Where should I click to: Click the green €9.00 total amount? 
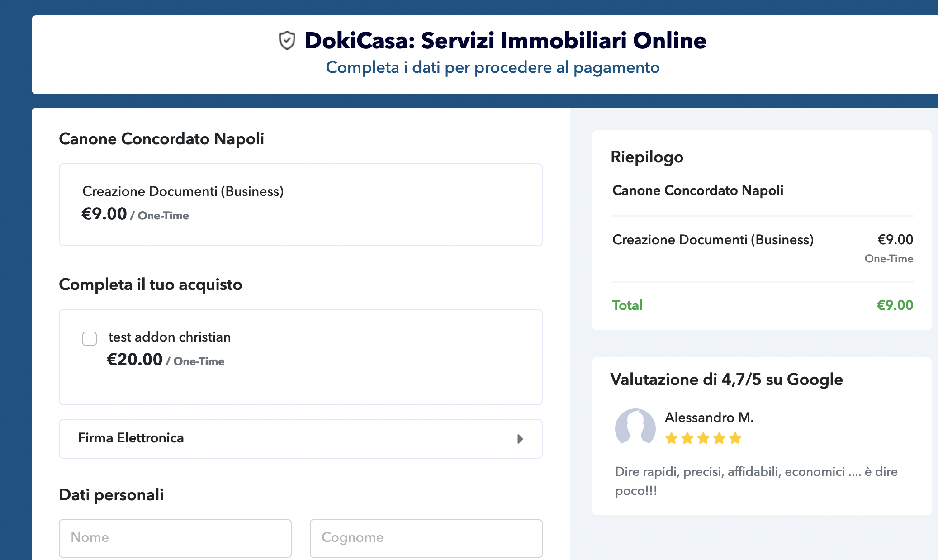coord(895,305)
